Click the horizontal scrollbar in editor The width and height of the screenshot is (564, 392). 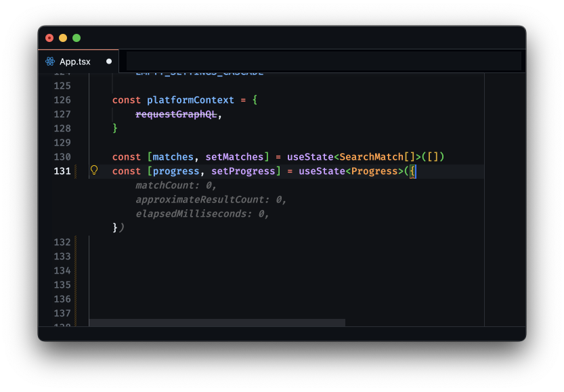click(217, 322)
